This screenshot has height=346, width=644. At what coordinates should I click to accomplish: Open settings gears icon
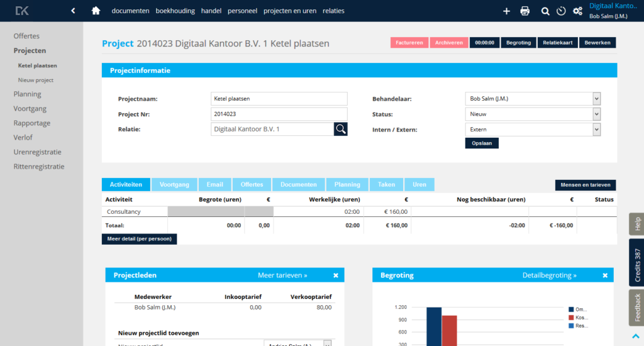tap(577, 11)
